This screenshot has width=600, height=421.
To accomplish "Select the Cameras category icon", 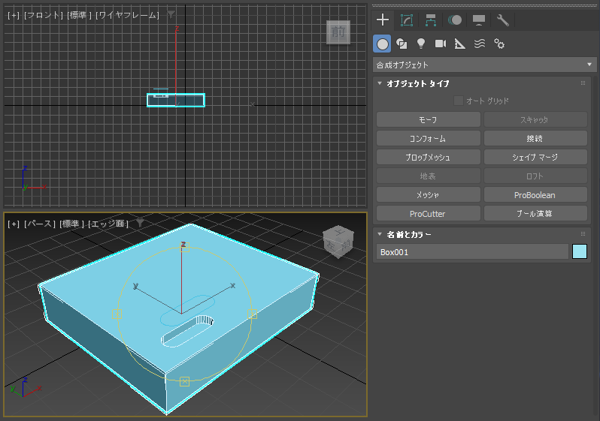I will (440, 44).
